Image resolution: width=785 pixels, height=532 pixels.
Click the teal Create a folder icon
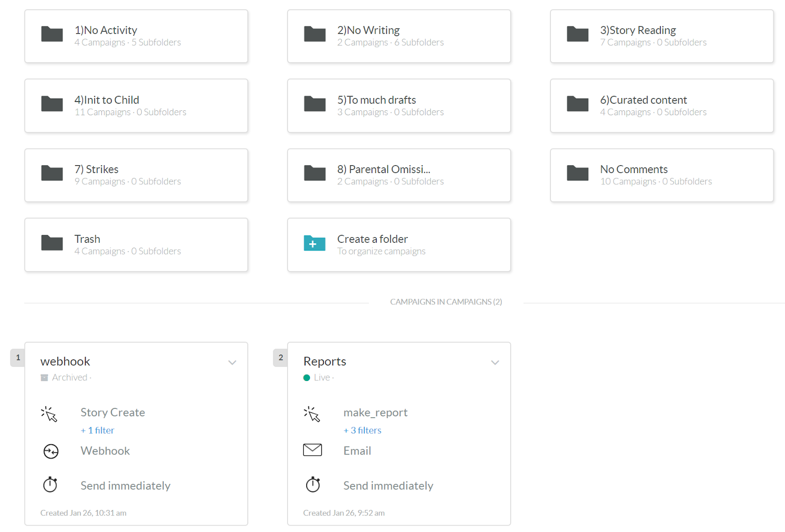click(314, 243)
